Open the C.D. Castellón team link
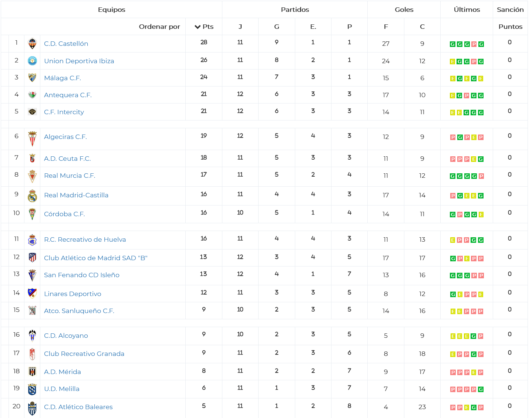Screen dimensions: 532x418 coord(66,44)
